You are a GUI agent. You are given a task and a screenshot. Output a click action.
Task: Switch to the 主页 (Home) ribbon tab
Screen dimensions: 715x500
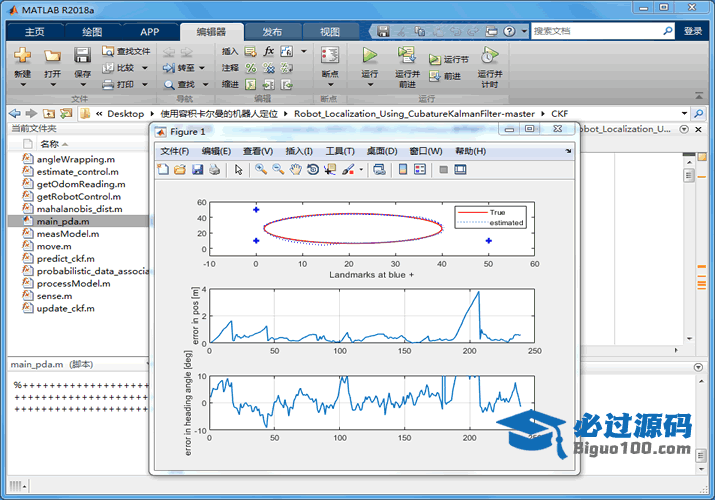(34, 31)
